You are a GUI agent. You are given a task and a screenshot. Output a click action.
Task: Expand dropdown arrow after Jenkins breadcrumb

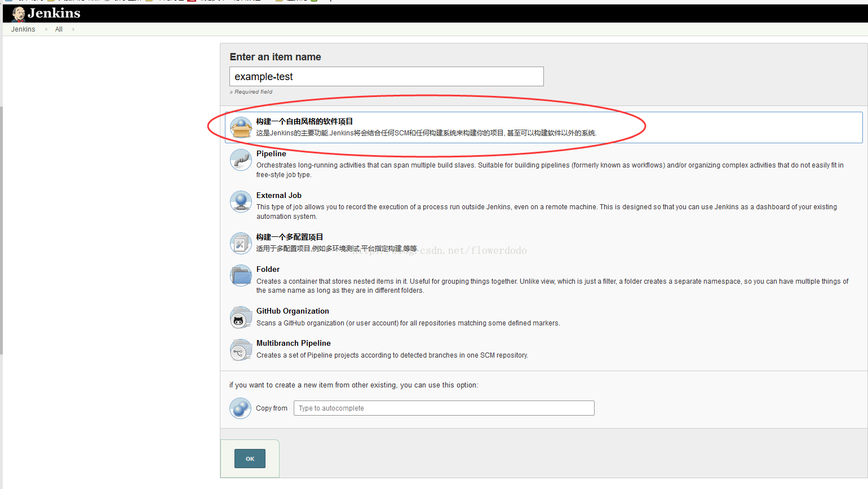tap(46, 29)
